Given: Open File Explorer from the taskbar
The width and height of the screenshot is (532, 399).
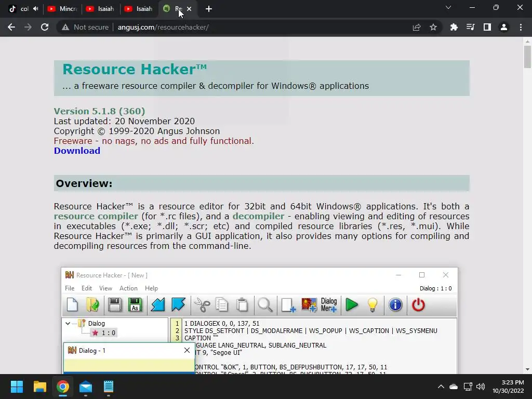Looking at the screenshot, I should [x=39, y=387].
